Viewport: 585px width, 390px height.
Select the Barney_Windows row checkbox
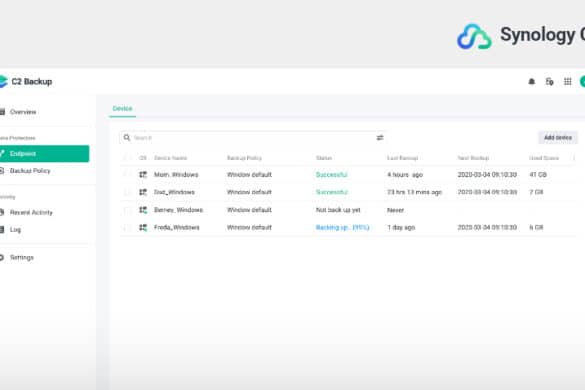click(127, 210)
